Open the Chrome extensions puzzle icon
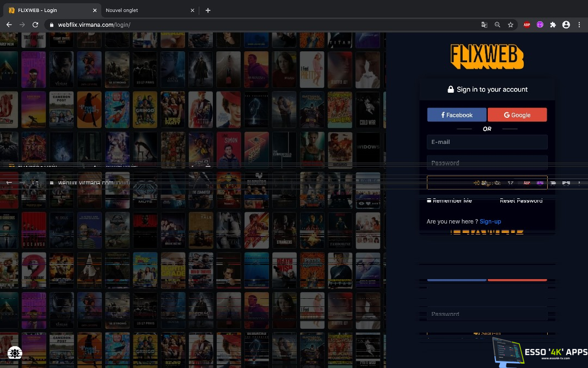The width and height of the screenshot is (588, 368). 553,25
